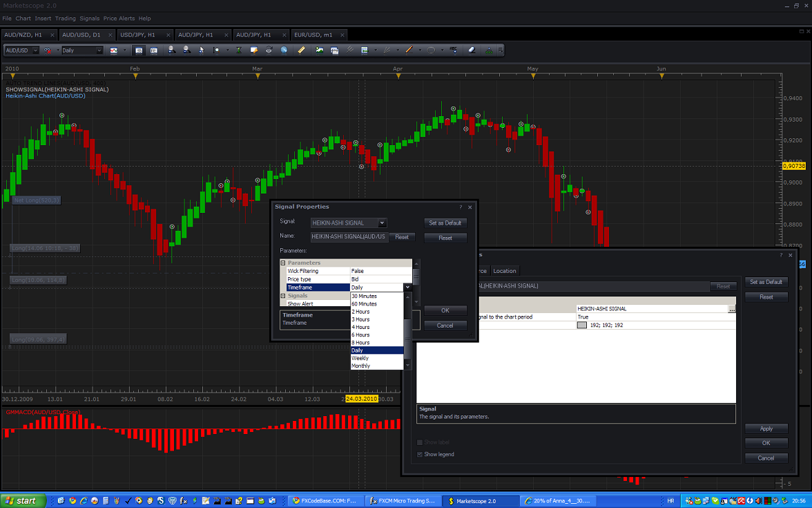
Task: Select the ellipse shape tool
Action: click(431, 50)
